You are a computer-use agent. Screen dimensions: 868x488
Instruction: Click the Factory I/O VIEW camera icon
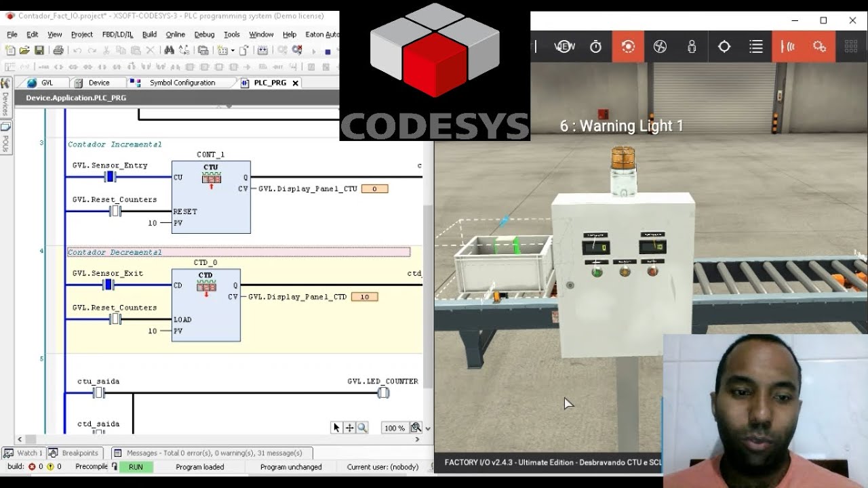tap(564, 46)
